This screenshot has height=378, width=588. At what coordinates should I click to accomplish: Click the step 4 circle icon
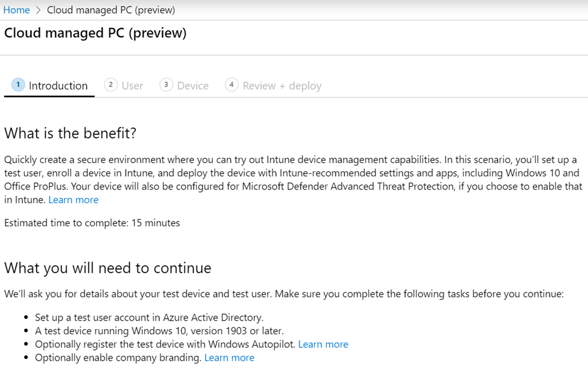pyautogui.click(x=231, y=84)
